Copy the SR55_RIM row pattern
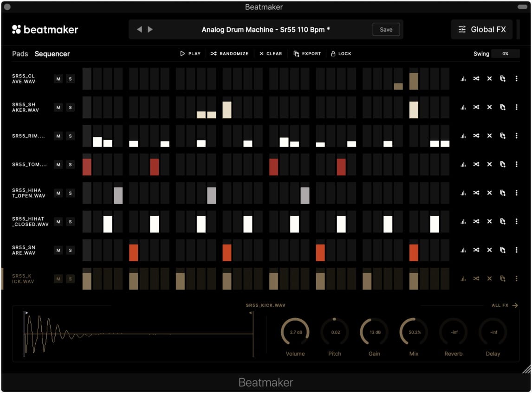 pyautogui.click(x=502, y=135)
